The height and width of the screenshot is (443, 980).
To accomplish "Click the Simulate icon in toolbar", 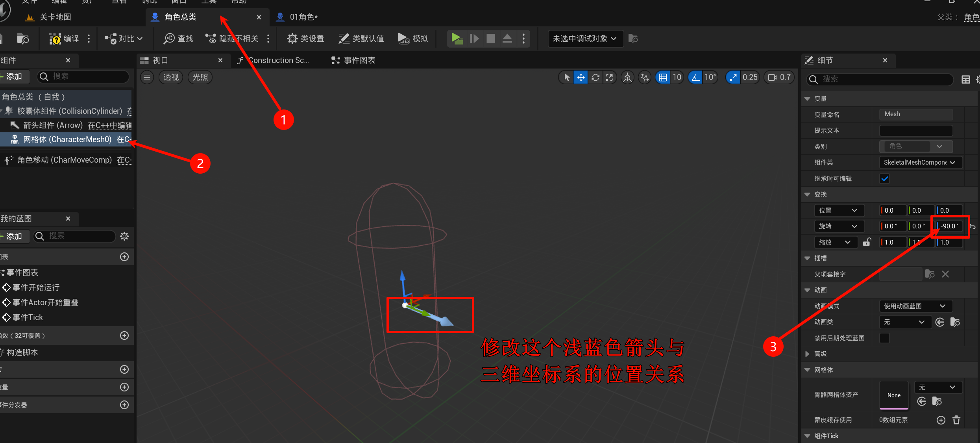I will click(x=403, y=39).
